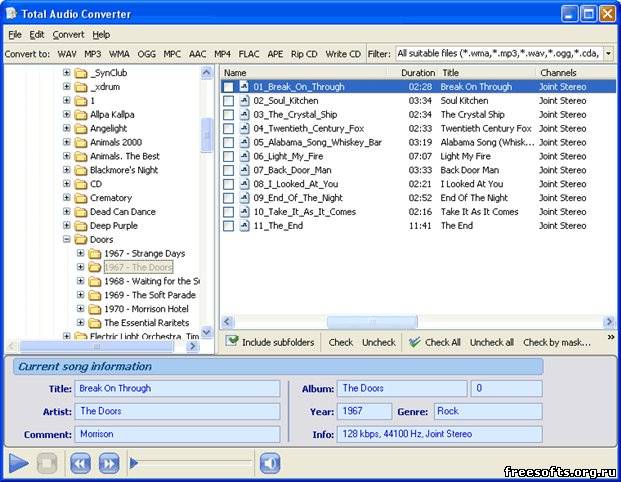Click the gray Stop playback button

[47, 463]
